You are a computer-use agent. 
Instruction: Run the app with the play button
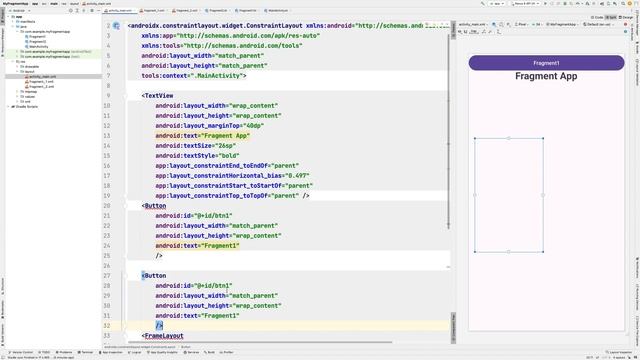pos(545,4)
